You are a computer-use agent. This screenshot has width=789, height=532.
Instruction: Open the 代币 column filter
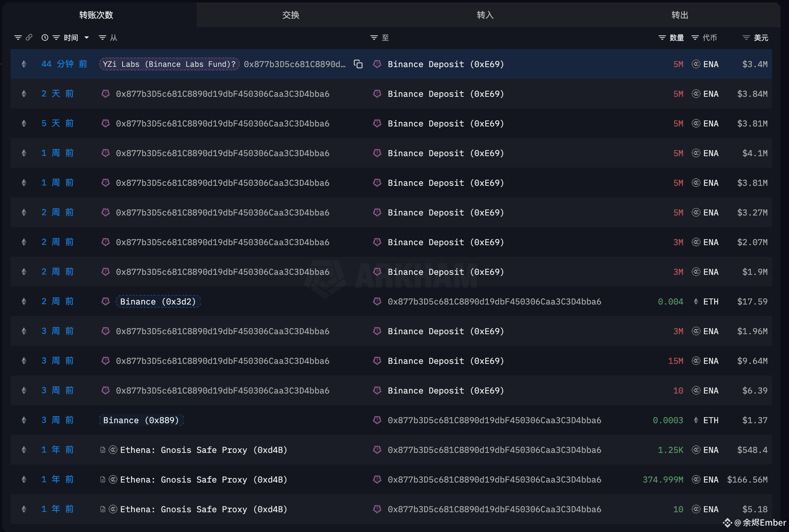[x=695, y=37]
